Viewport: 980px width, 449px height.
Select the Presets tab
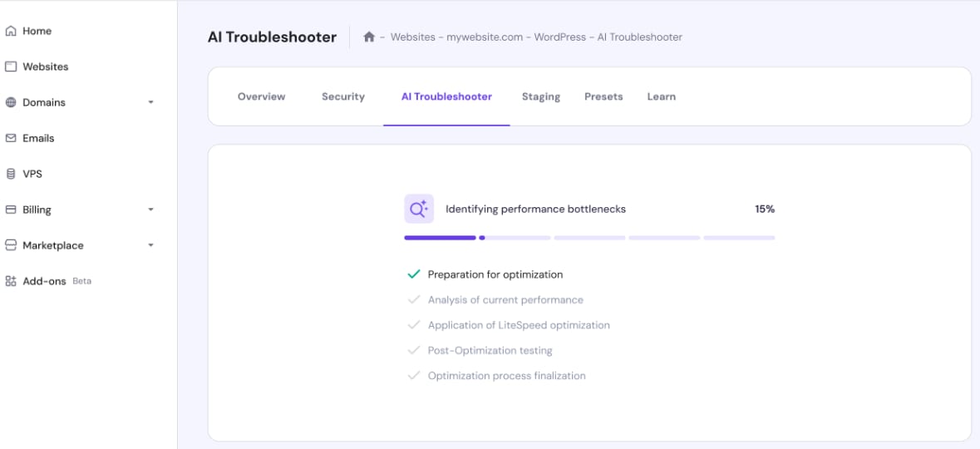[603, 97]
